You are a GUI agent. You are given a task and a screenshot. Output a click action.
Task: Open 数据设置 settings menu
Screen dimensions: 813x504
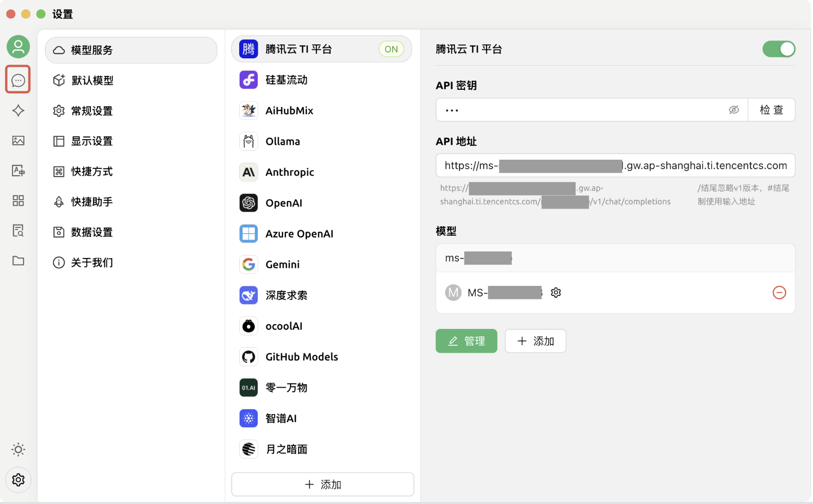pos(131,232)
